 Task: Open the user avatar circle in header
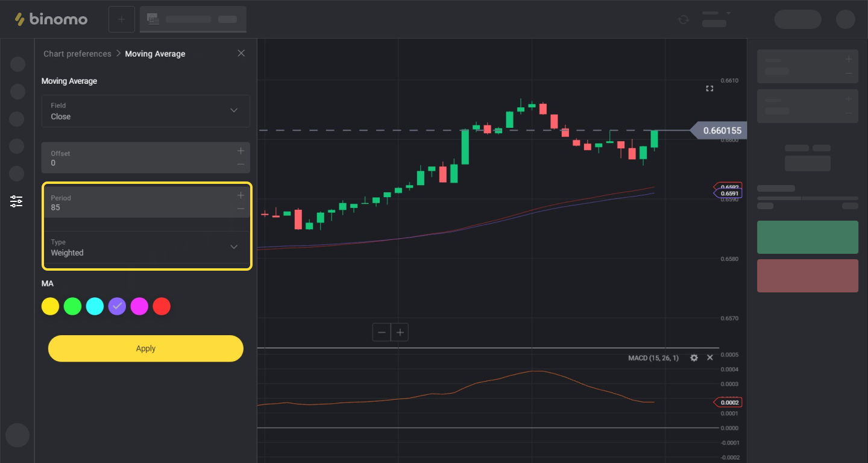pyautogui.click(x=846, y=19)
